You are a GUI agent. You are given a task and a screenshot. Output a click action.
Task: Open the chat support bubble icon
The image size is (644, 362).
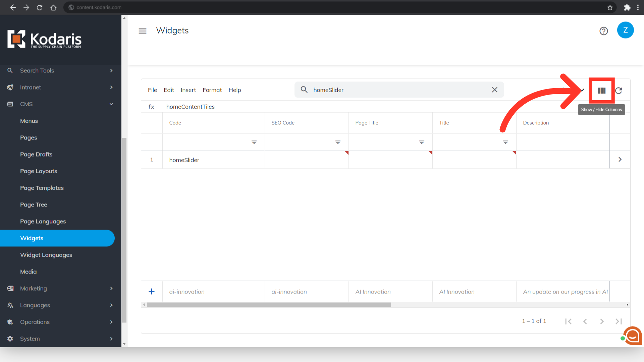633,336
